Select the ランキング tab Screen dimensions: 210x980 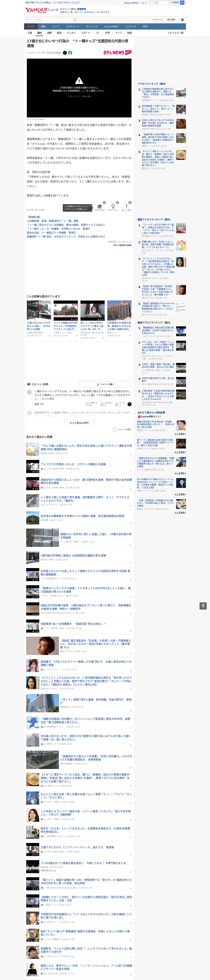[x=130, y=27]
